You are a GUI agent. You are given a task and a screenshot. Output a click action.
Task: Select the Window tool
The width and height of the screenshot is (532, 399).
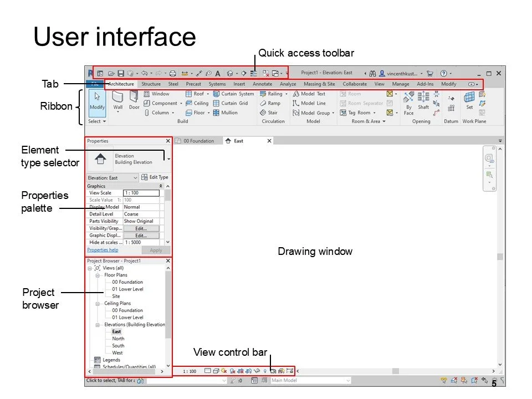tap(156, 94)
